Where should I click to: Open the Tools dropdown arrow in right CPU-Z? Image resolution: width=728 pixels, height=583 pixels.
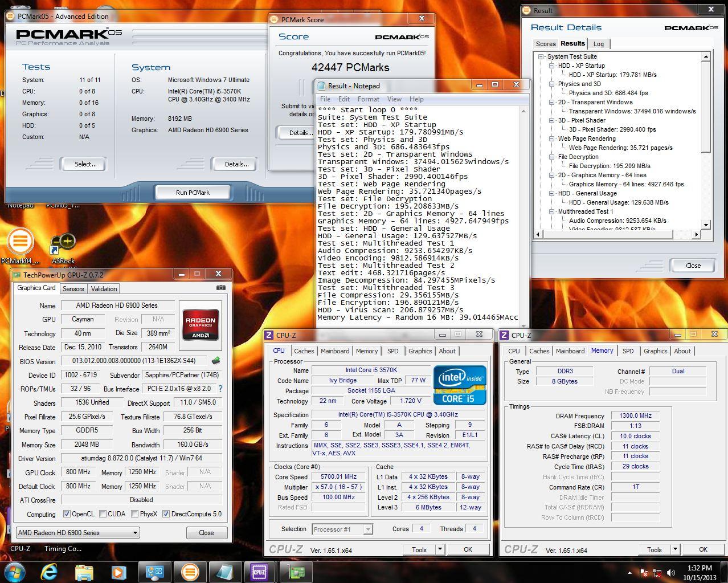[675, 549]
